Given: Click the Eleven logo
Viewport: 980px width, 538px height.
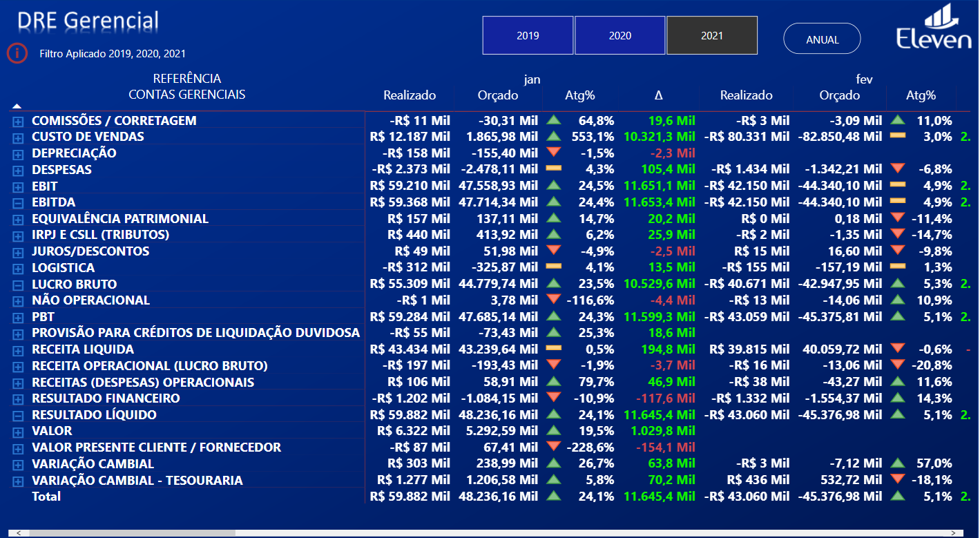Looking at the screenshot, I should coord(934,28).
